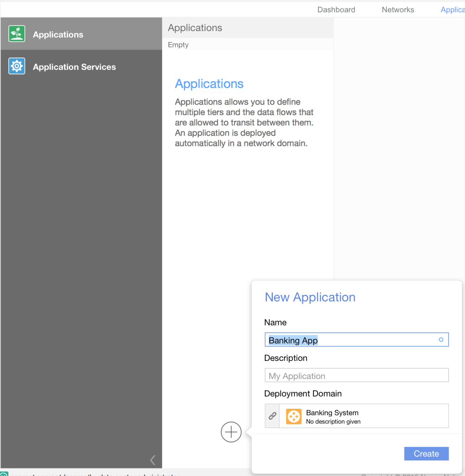
Task: Select the Applications label in the sidebar
Action: click(x=58, y=34)
